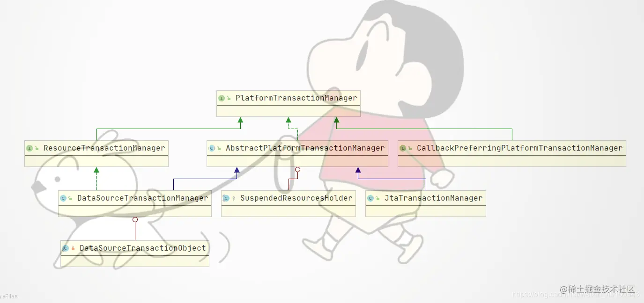Image resolution: width=644 pixels, height=303 pixels.
Task: Click visibility icon beside CallbackPreferringPlatformTransactionManager
Action: [410, 149]
